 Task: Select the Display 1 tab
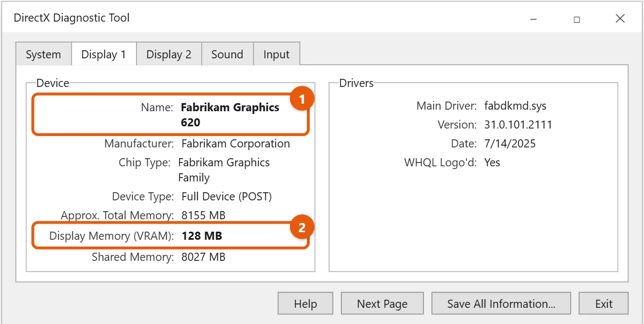click(104, 54)
